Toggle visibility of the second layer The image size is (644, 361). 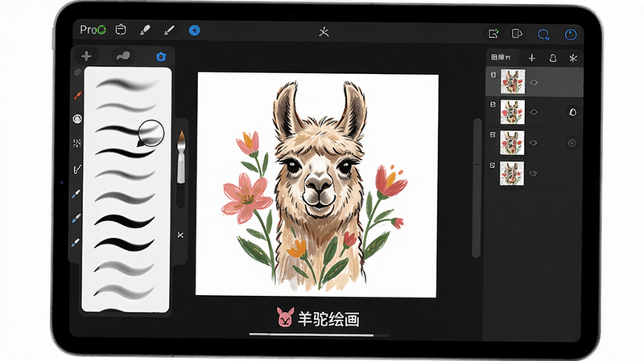534,112
